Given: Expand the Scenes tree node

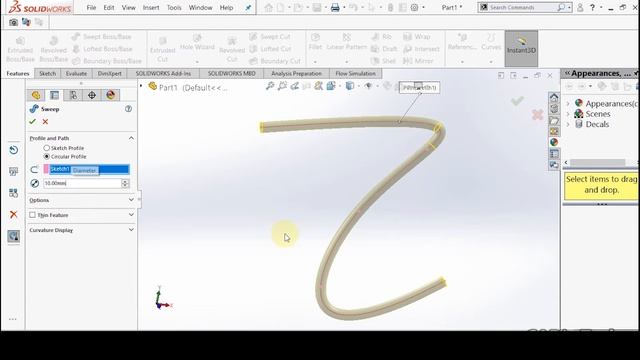Looking at the screenshot, I should pos(568,114).
